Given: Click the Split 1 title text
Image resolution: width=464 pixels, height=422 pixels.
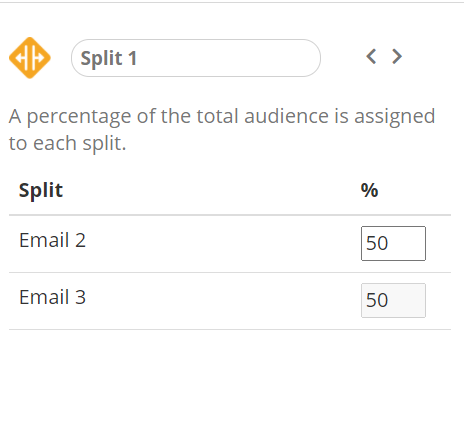Looking at the screenshot, I should pos(109,58).
